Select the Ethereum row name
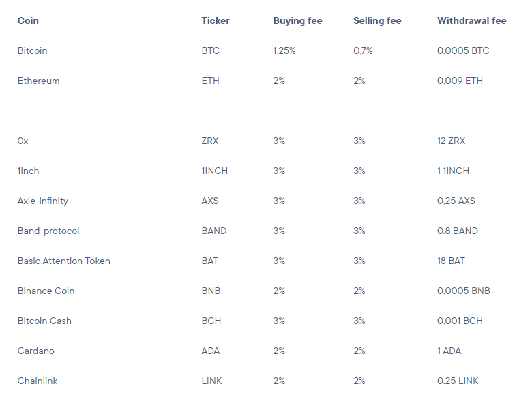 pos(38,81)
